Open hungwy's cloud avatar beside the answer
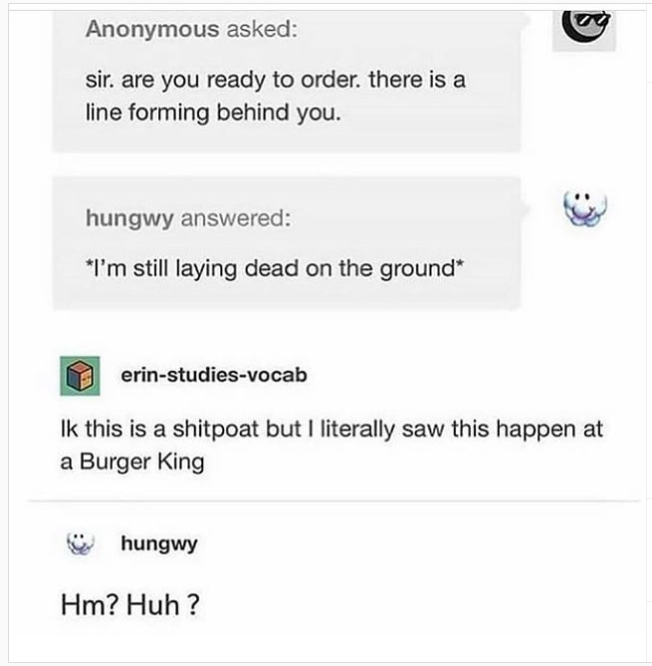Screen dimensions: 652x666 [x=585, y=208]
